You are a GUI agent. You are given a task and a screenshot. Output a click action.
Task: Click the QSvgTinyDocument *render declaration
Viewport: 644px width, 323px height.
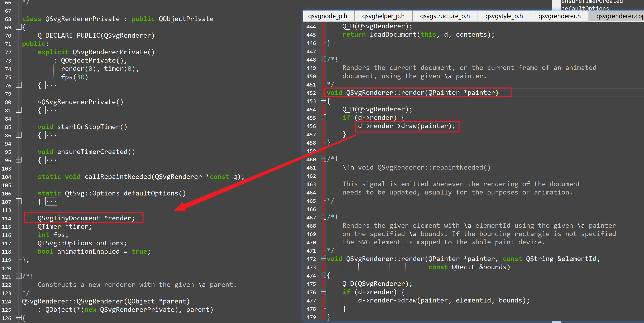pos(86,218)
